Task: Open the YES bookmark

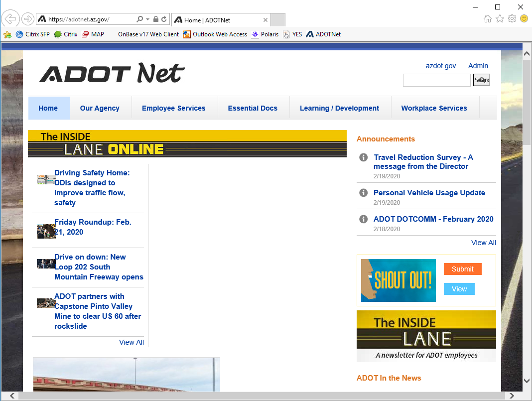Action: pos(292,34)
